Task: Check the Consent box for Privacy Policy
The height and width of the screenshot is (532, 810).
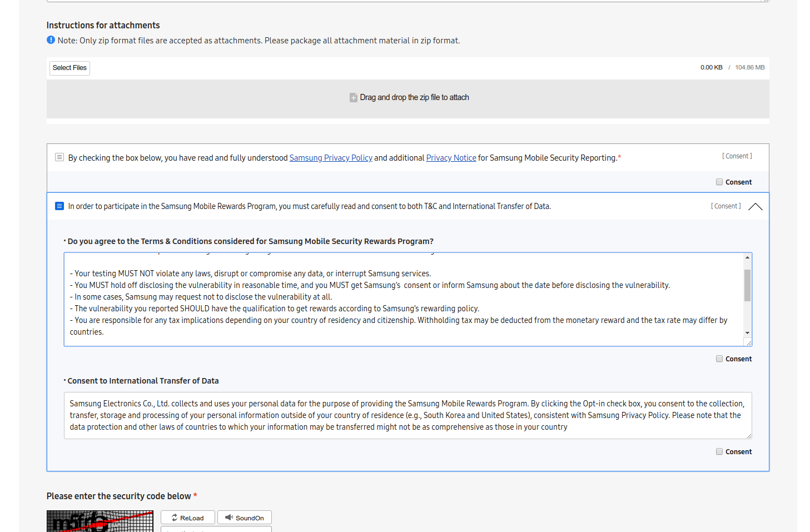Action: click(x=719, y=182)
